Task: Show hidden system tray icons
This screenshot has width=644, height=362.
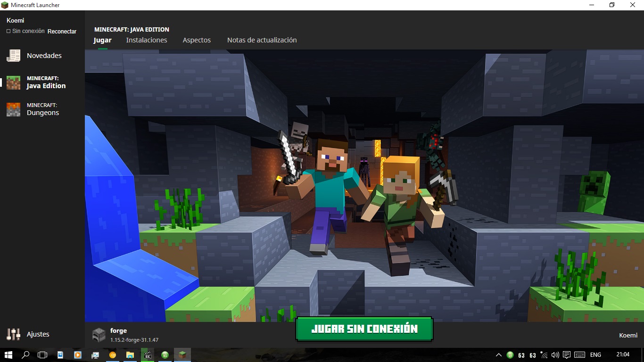Action: pos(499,355)
